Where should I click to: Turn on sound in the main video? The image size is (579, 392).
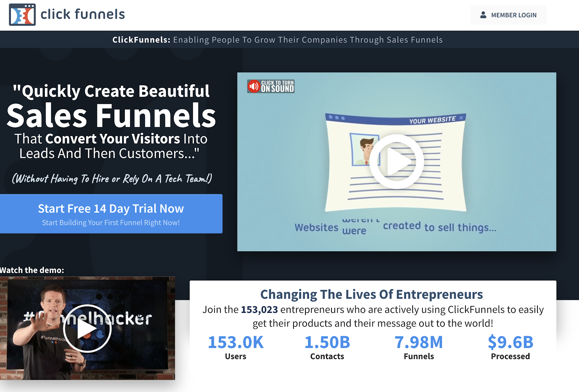point(271,86)
